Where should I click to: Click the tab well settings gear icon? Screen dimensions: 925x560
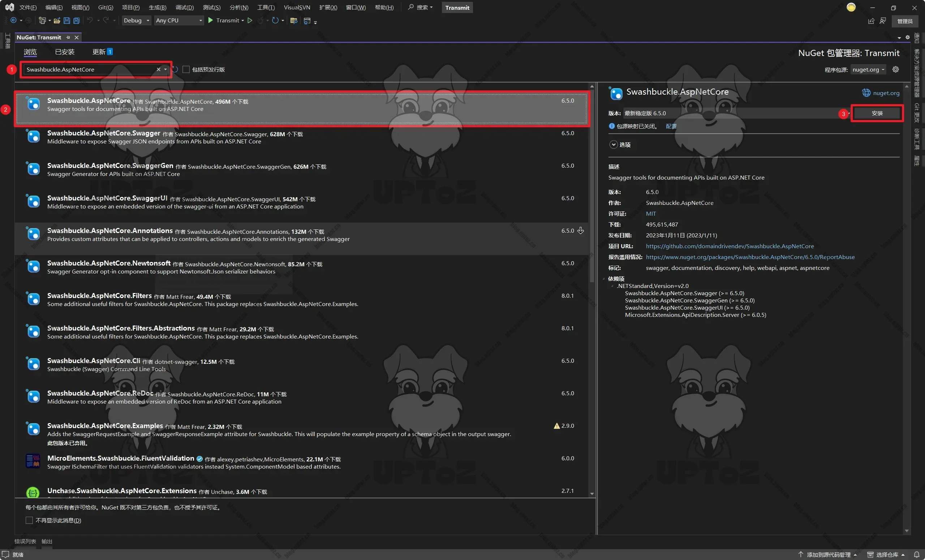(907, 37)
